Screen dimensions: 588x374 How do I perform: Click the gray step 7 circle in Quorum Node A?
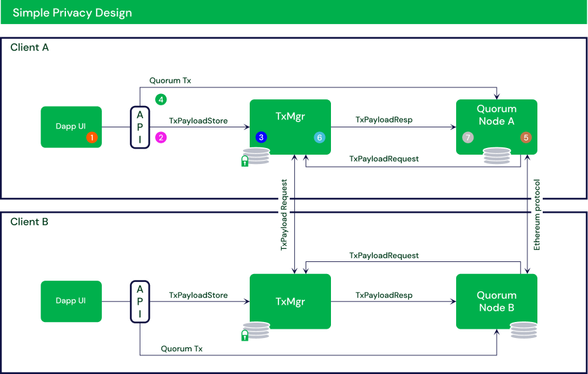coord(468,137)
